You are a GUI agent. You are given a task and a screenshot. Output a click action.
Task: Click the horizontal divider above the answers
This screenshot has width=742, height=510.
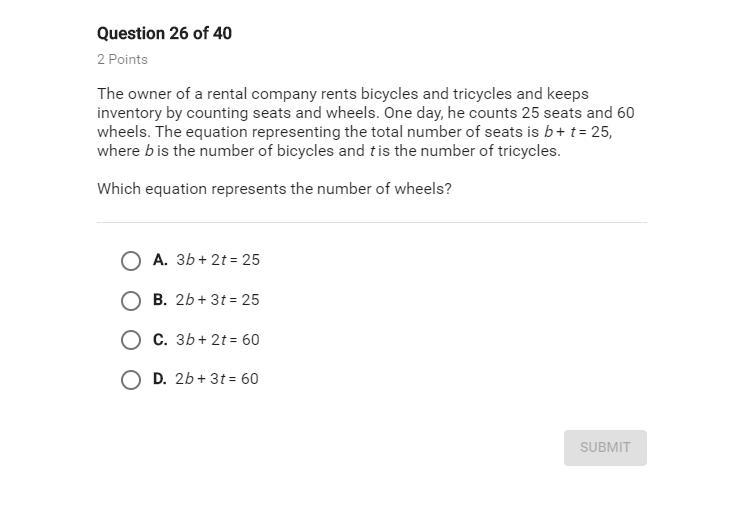coord(372,222)
